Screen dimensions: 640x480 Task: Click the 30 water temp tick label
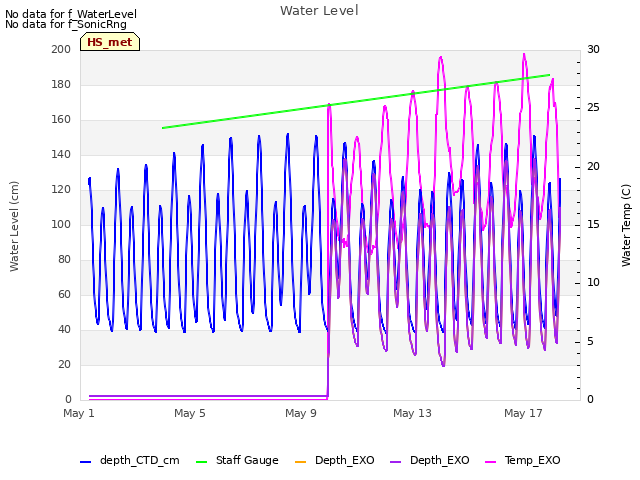click(593, 49)
